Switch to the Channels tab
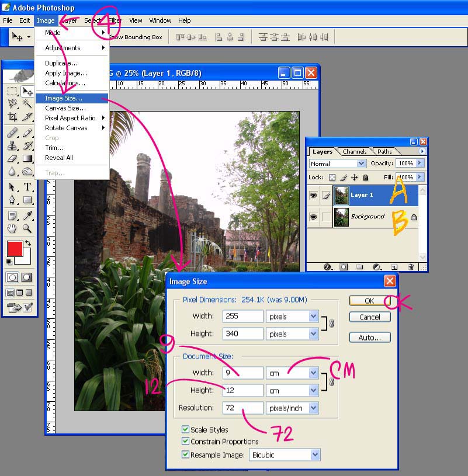The height and width of the screenshot is (476, 468). tap(354, 152)
